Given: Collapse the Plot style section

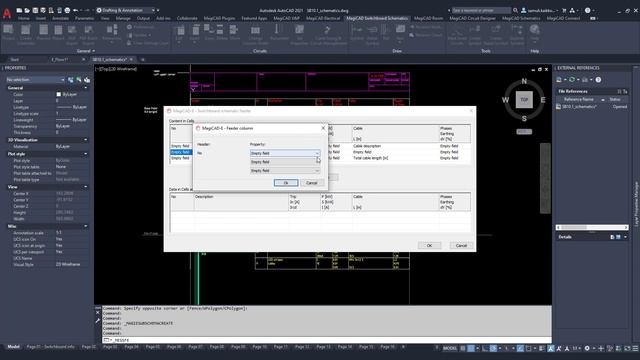Looking at the screenshot, I should coord(85,154).
